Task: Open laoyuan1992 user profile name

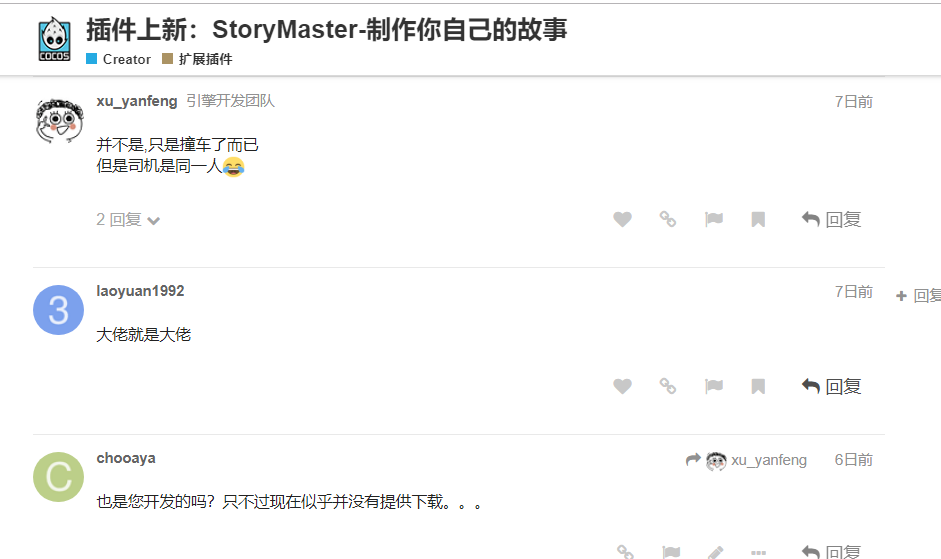Action: [x=140, y=291]
